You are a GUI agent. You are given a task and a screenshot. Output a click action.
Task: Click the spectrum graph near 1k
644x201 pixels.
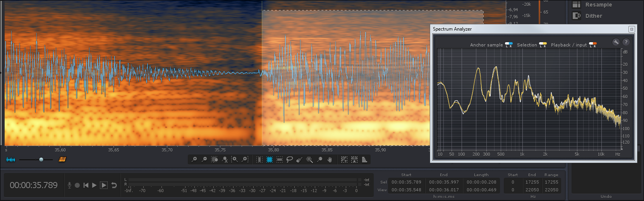click(522, 99)
